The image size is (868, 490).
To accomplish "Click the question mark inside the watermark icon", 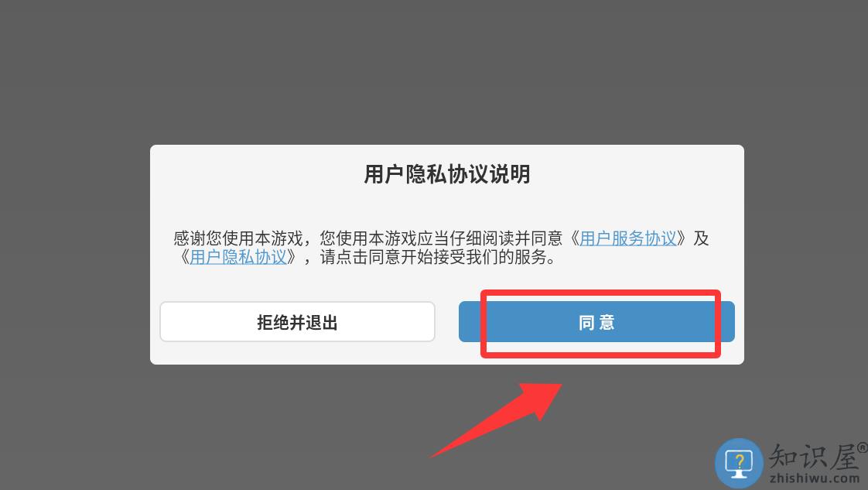I will [739, 460].
